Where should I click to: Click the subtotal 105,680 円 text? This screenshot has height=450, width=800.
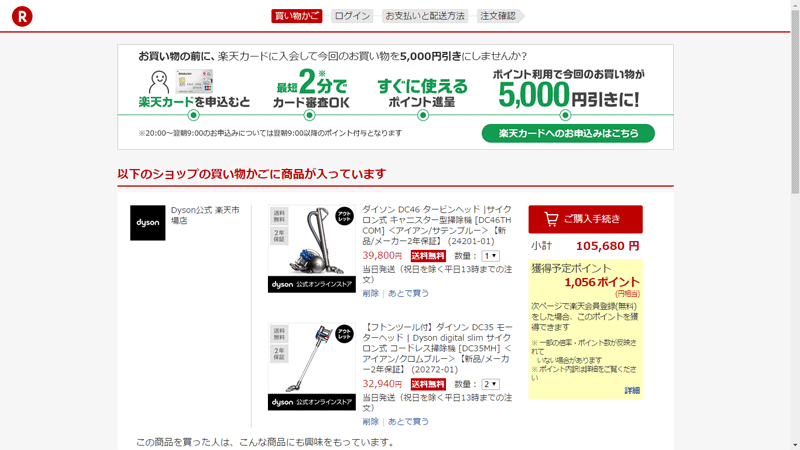point(607,246)
